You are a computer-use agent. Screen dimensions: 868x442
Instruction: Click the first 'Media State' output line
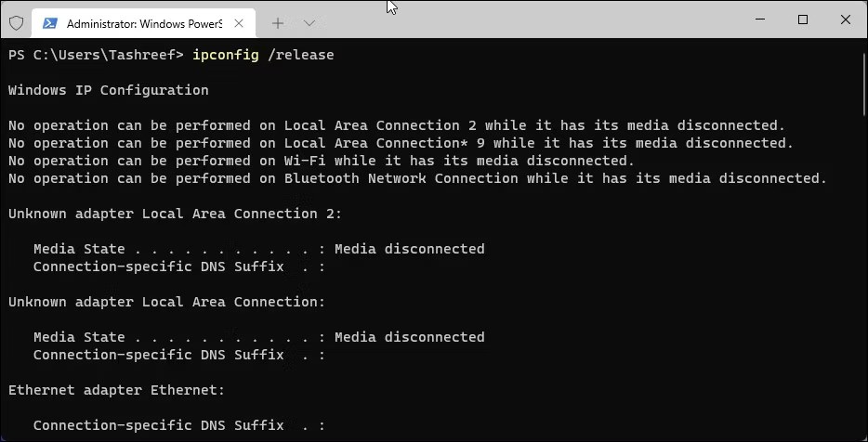[258, 249]
